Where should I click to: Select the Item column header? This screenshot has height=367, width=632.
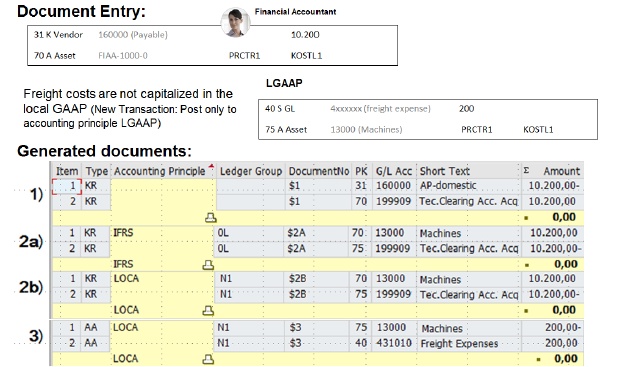[67, 171]
